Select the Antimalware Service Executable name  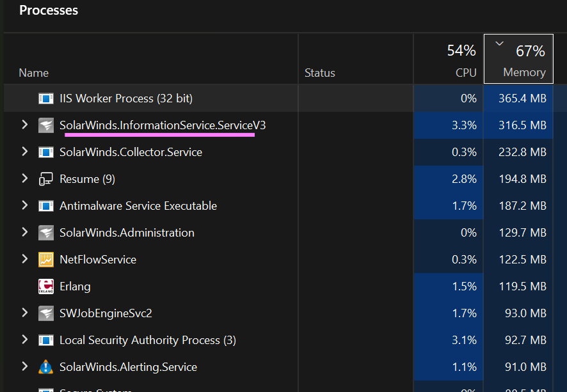138,206
